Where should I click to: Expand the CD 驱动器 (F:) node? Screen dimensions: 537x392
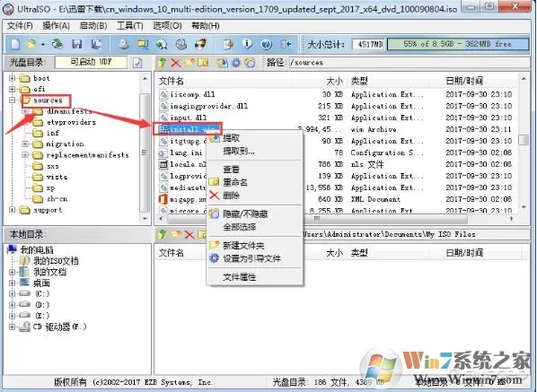12,327
